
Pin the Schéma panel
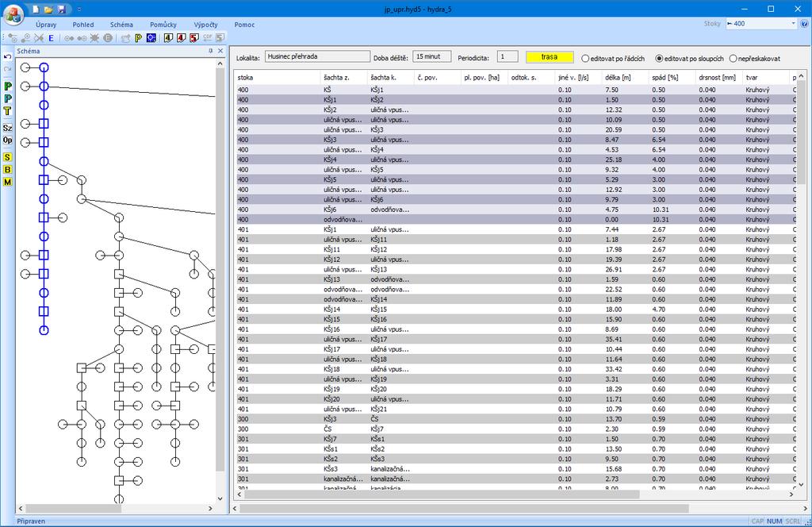[211, 51]
